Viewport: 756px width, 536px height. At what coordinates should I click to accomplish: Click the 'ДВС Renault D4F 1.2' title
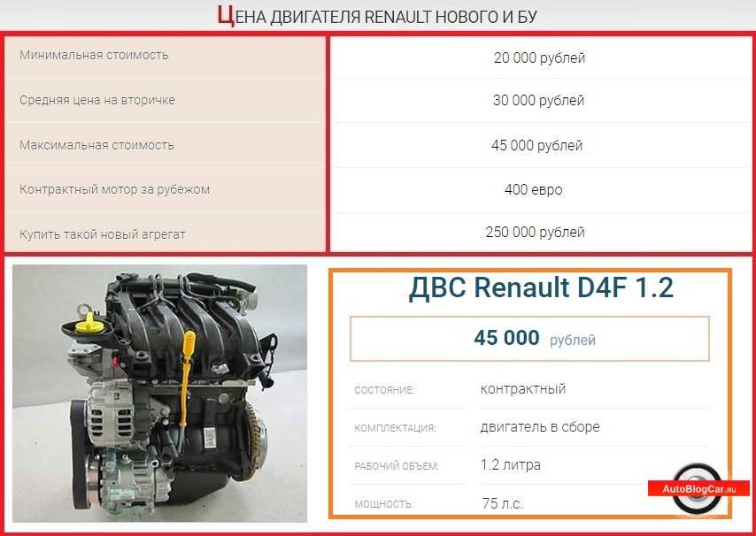[541, 287]
